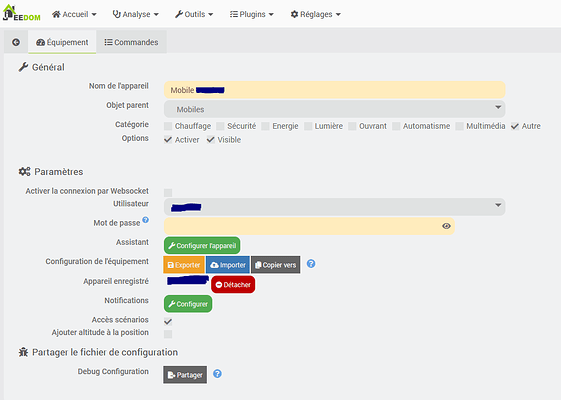Click Configurer l'appareil assistant button
The image size is (561, 400).
(202, 245)
